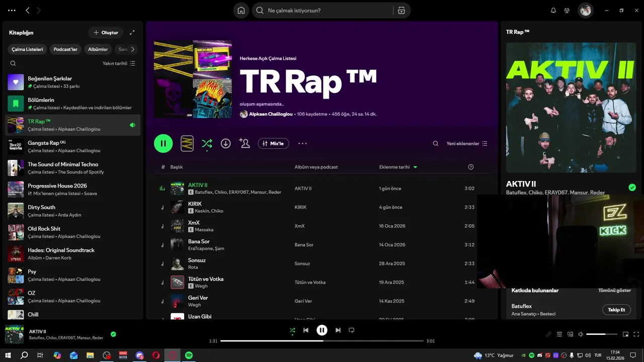Select the 'Albümler' filter tab
644x362 pixels.
click(98, 49)
